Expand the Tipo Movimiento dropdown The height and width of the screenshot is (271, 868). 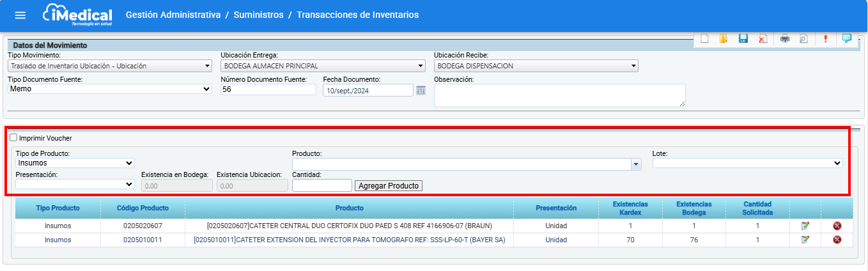110,66
